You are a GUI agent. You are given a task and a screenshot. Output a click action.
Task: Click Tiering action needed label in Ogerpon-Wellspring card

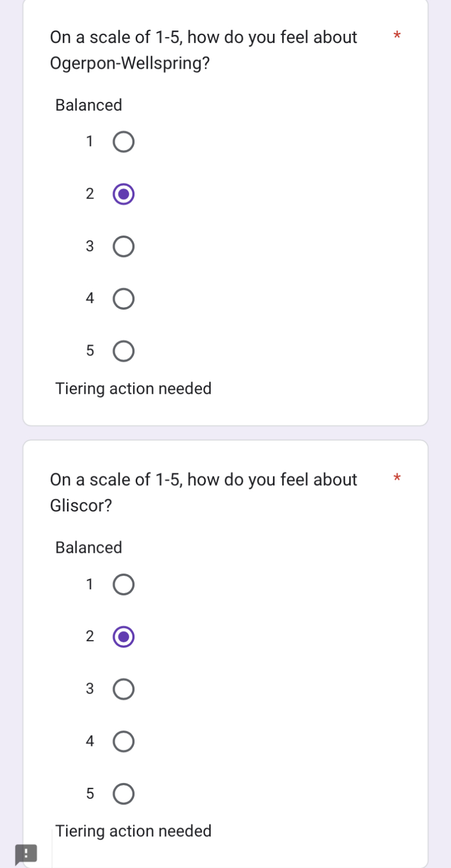pos(133,389)
